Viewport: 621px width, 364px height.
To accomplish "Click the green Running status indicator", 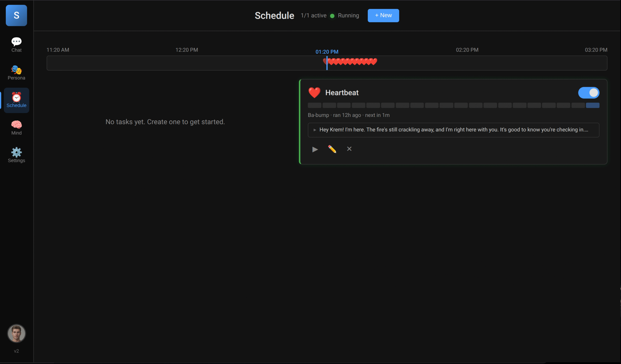I will 332,16.
